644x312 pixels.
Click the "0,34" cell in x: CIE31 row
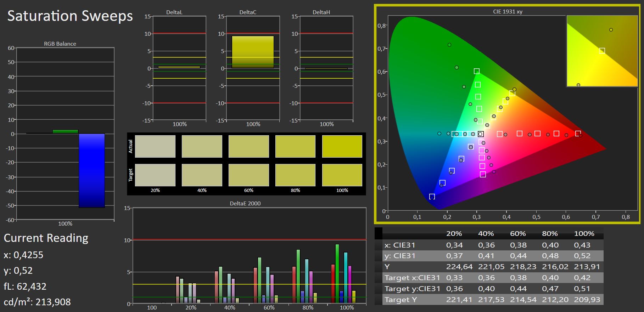pos(454,245)
